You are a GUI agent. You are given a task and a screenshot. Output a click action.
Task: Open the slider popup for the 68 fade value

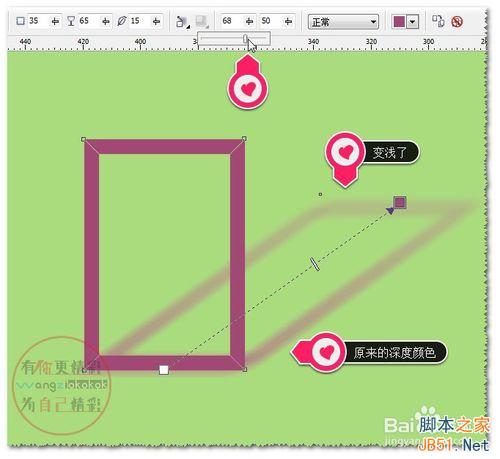point(249,21)
